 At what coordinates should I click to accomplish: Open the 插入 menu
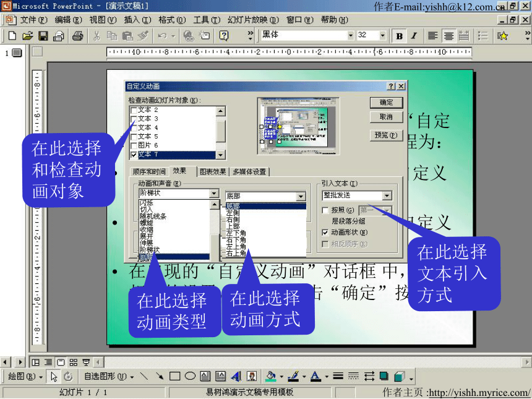click(137, 20)
